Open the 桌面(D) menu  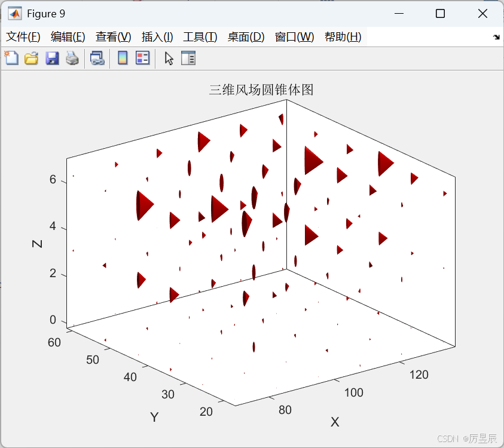246,37
